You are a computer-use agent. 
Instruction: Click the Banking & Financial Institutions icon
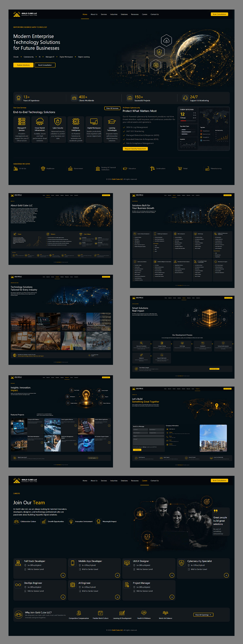(x=98, y=169)
